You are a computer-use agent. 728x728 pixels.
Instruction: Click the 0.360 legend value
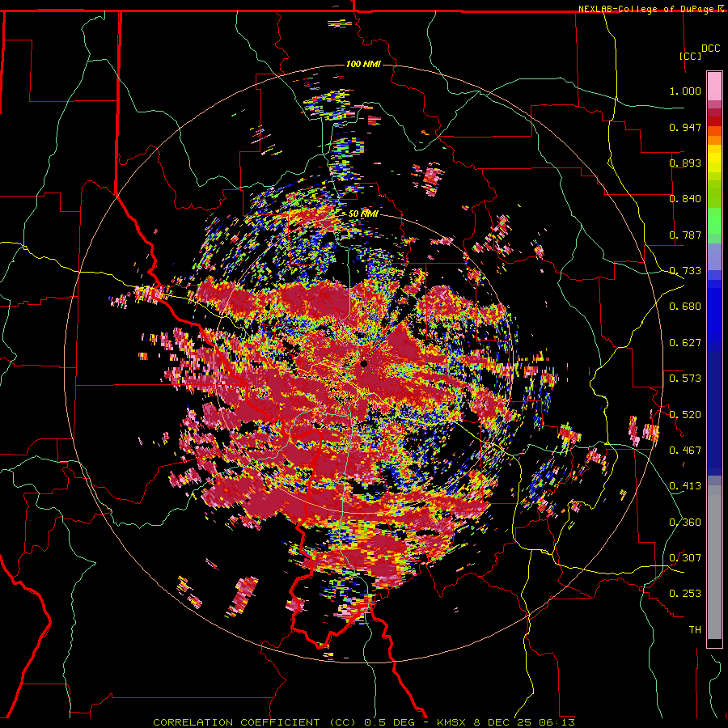pos(685,523)
